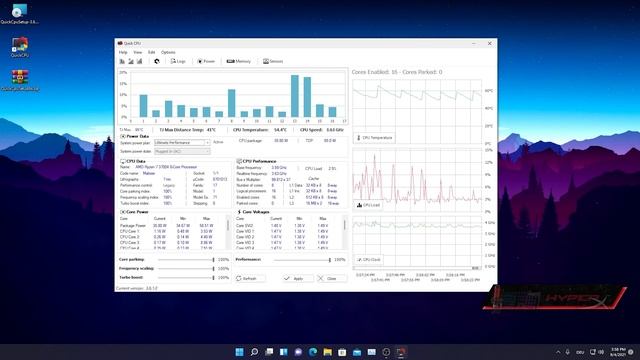The image size is (640, 360).
Task: Click the Refresh button
Action: tap(250, 278)
